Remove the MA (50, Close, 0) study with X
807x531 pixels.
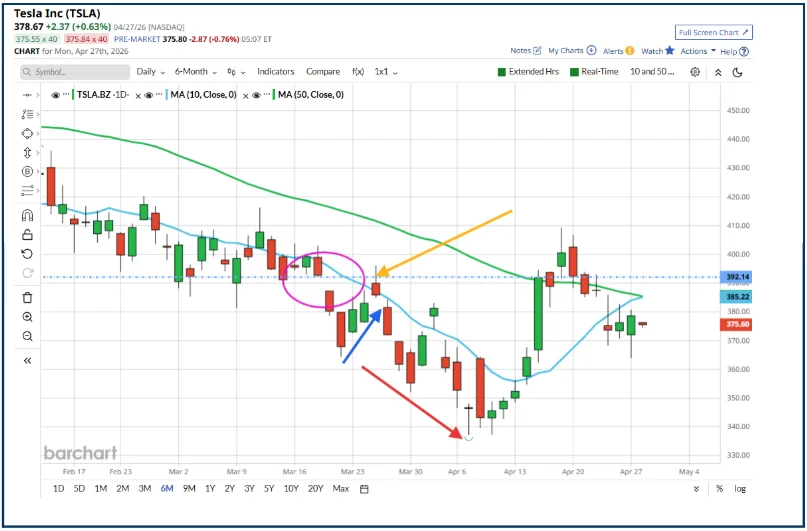(246, 95)
